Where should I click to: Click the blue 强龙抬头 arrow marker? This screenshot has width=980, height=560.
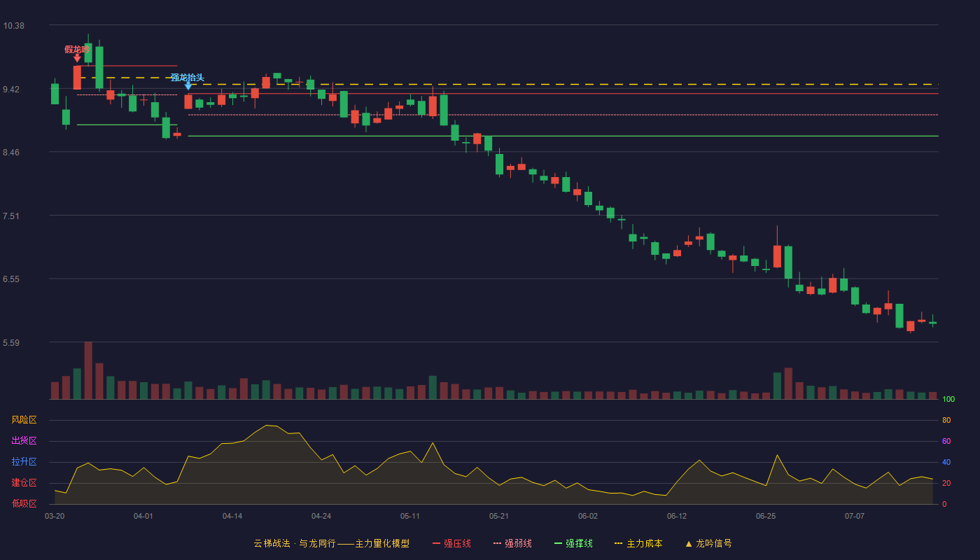pos(188,86)
